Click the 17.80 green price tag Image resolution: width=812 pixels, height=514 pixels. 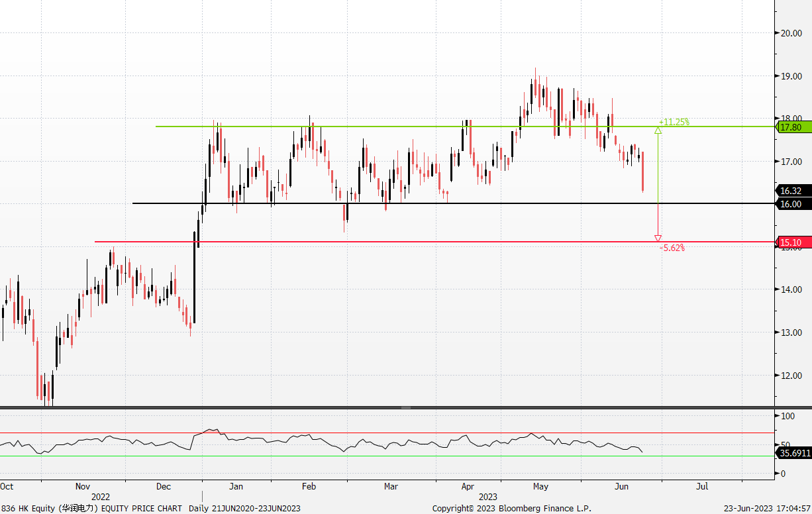pyautogui.click(x=793, y=127)
